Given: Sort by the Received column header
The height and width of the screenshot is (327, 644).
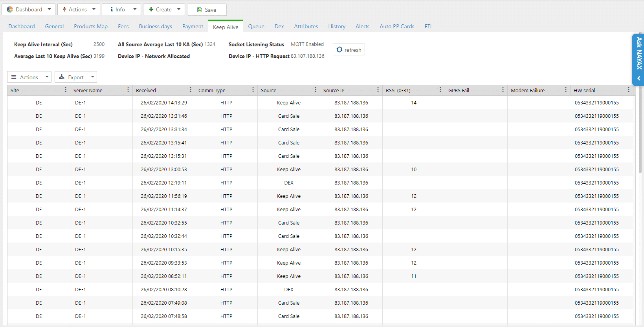Looking at the screenshot, I should (x=146, y=90).
